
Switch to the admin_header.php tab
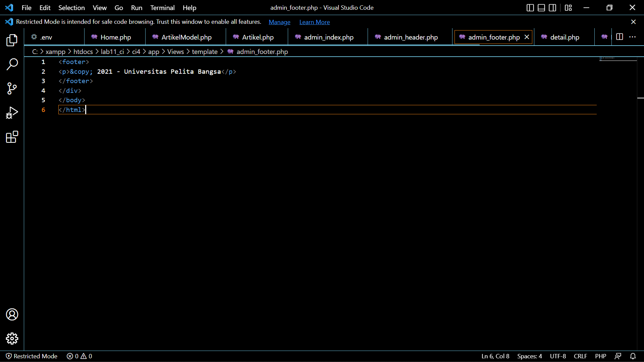[411, 37]
